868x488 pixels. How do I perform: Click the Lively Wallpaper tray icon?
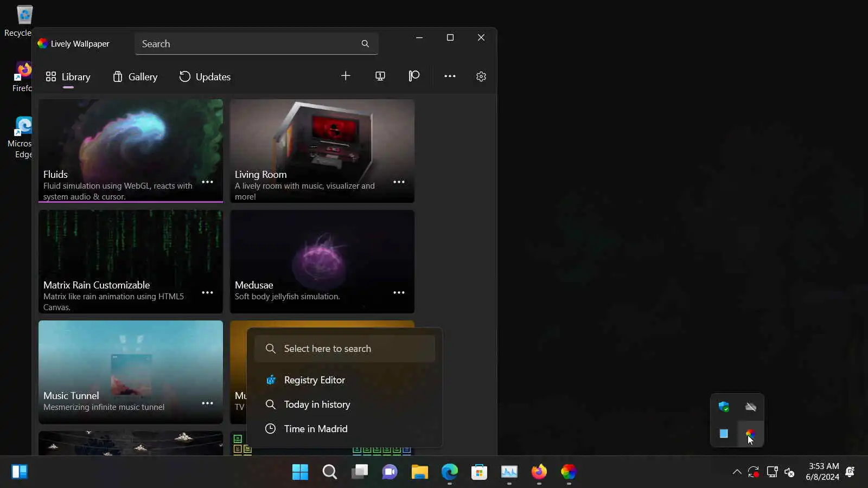click(x=750, y=434)
